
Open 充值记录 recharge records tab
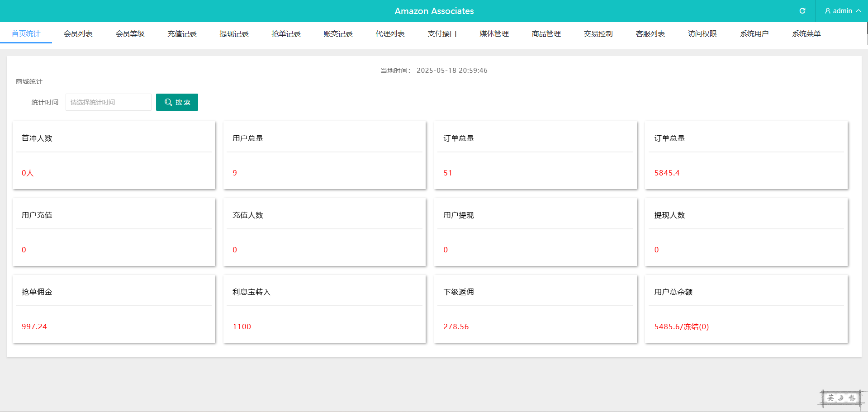coord(182,34)
